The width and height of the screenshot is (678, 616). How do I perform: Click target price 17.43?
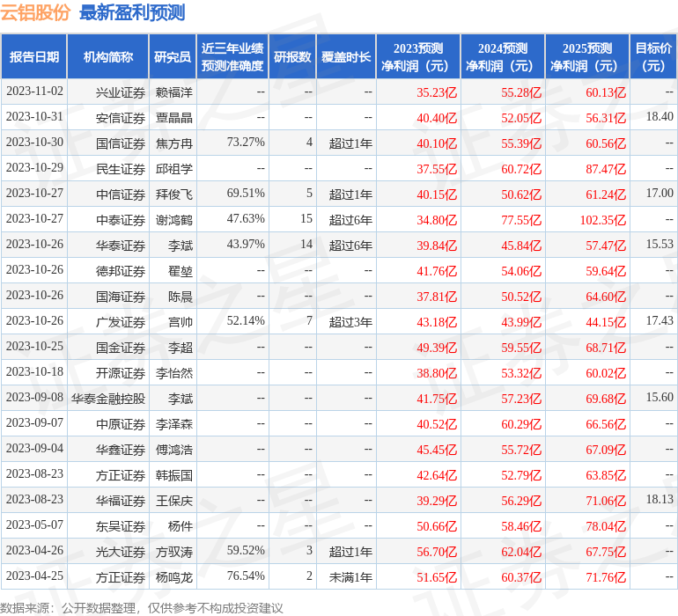coord(660,320)
